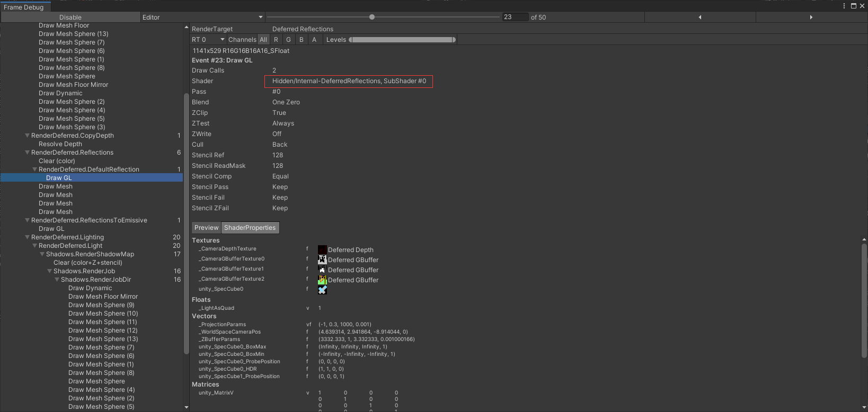This screenshot has width=868, height=412.
Task: Click the Blend One Zero value
Action: pyautogui.click(x=286, y=102)
